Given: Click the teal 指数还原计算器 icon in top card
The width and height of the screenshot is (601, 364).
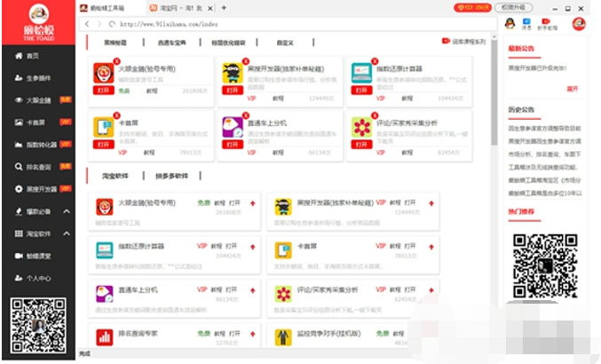Looking at the screenshot, I should [361, 73].
